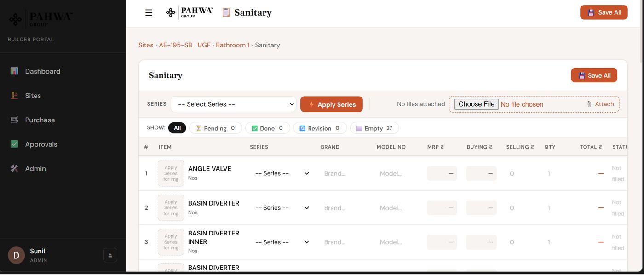Click the Pahwa Group logo in sidebar
This screenshot has height=275, width=644.
pos(40,19)
